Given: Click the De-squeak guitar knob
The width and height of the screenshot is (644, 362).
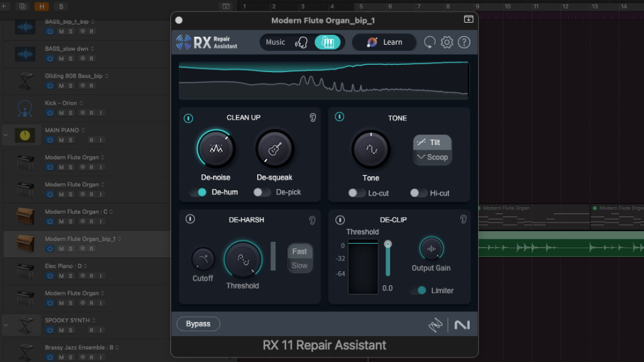Looking at the screenshot, I should point(275,148).
